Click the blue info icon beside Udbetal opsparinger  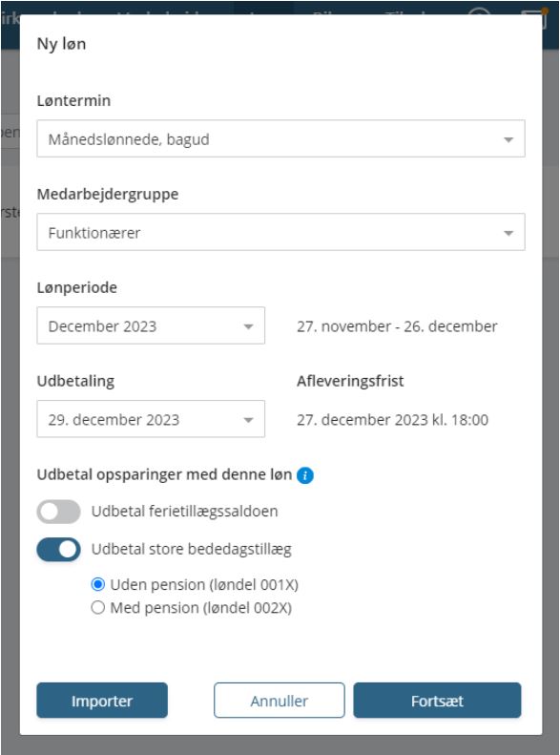[x=305, y=475]
